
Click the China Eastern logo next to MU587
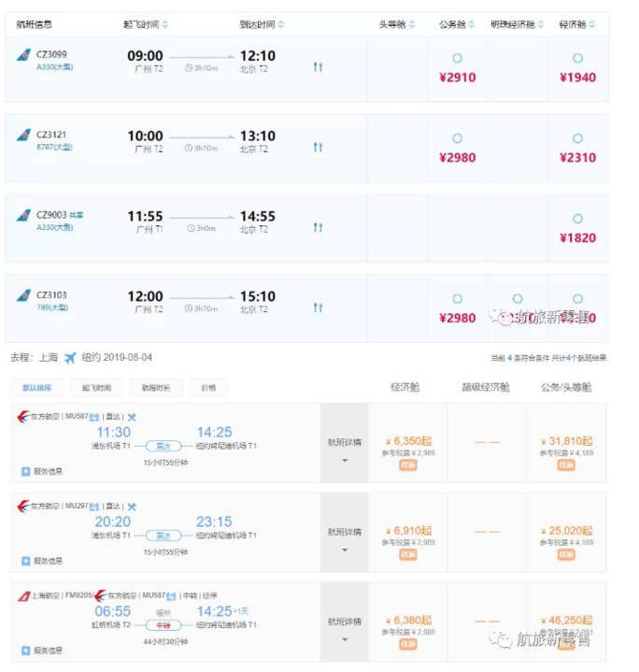(23, 416)
